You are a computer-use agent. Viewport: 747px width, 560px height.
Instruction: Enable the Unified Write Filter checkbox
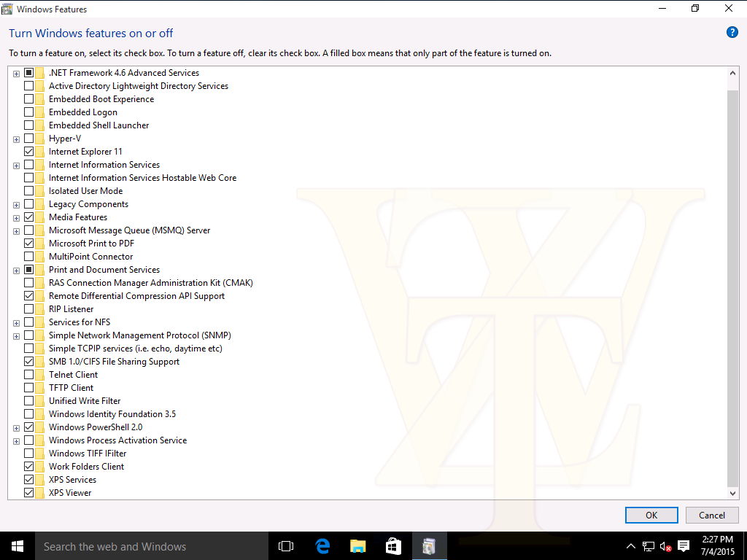[x=28, y=401]
